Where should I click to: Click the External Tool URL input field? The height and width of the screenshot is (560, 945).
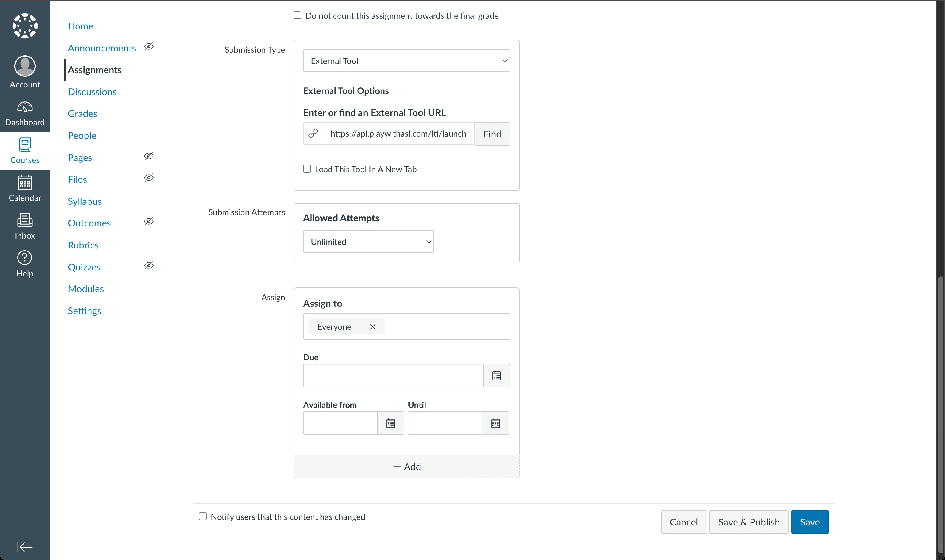pyautogui.click(x=399, y=133)
